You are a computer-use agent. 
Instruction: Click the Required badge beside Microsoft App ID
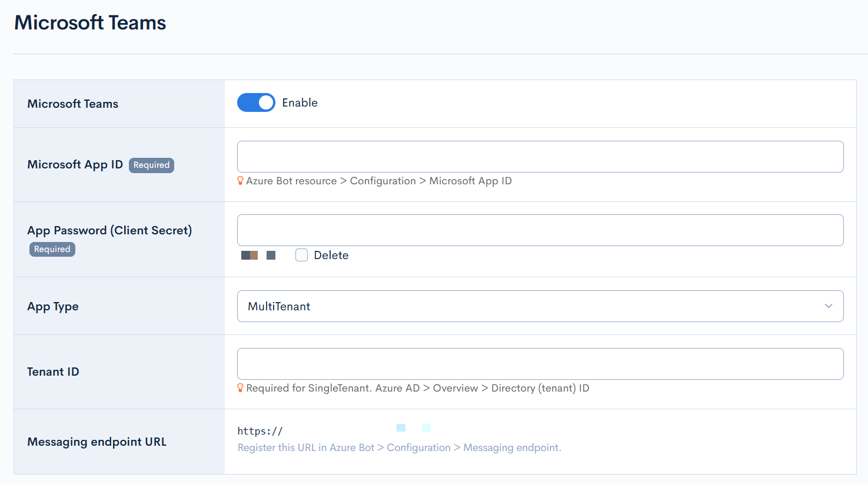pos(151,165)
